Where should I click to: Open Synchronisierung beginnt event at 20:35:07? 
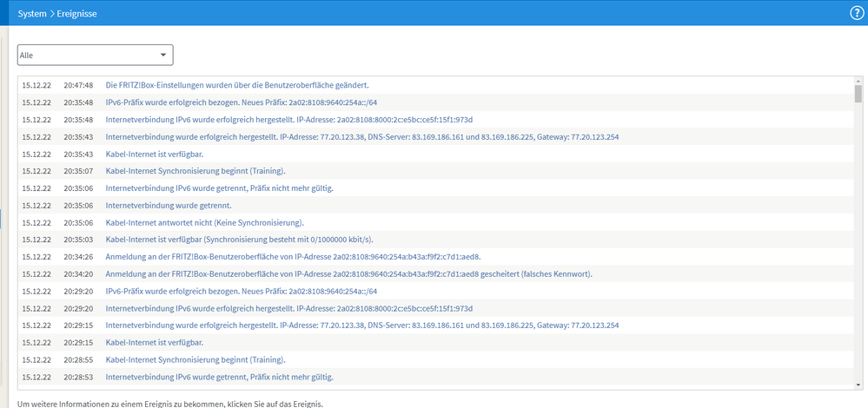[195, 171]
